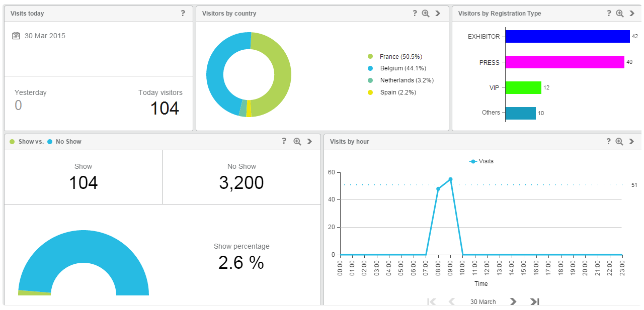Open help for Visits today panel
644x310 pixels.
(183, 14)
